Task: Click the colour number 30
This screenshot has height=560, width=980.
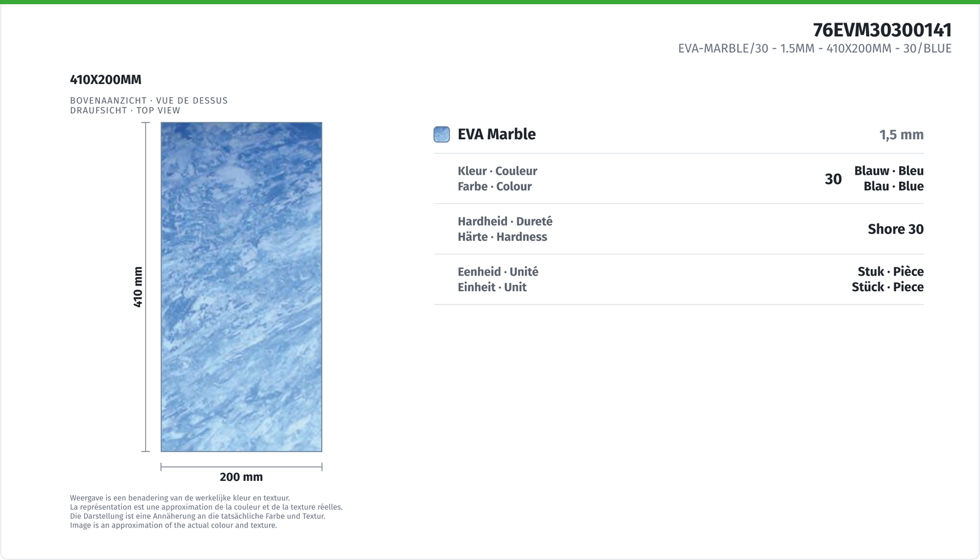Action: [833, 179]
